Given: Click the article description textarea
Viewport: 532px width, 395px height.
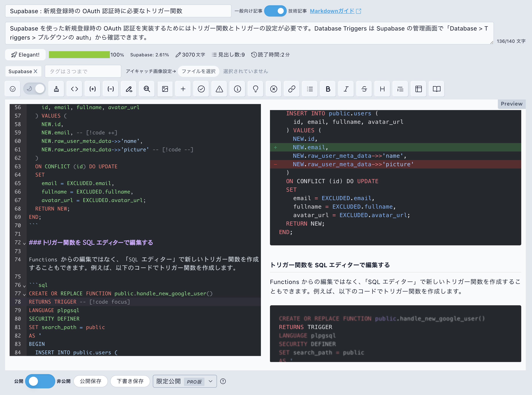Looking at the screenshot, I should tap(249, 33).
